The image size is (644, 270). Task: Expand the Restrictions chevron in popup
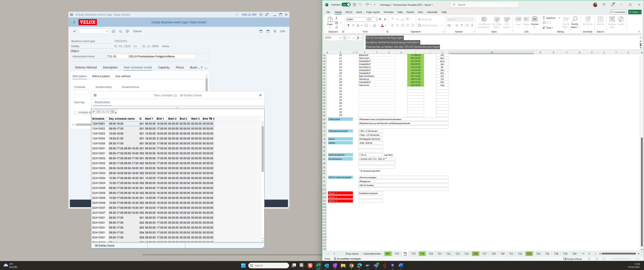tap(177, 107)
